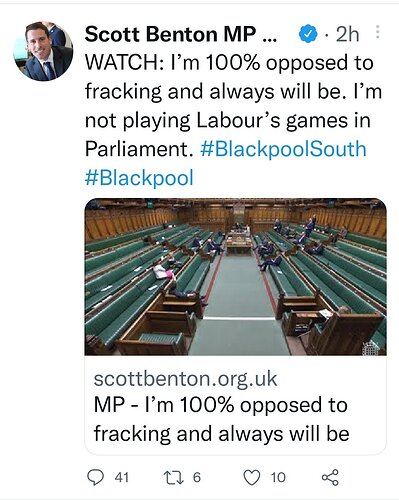Open the reply comment icon

(x=95, y=477)
